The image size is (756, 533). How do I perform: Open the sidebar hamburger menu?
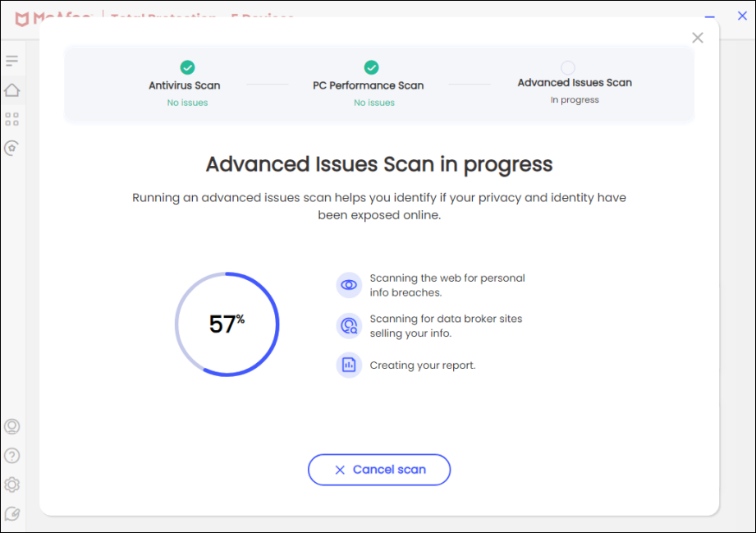coord(11,61)
